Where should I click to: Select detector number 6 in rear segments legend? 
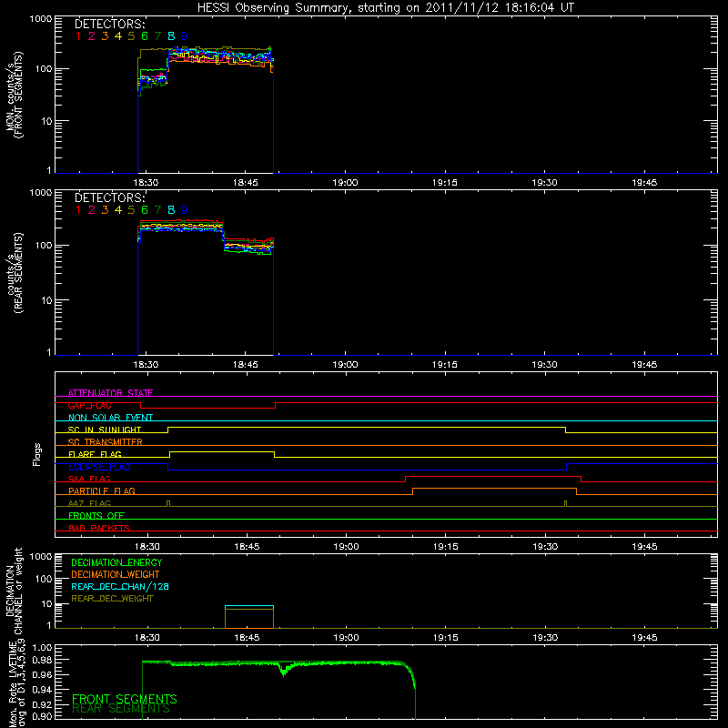coord(145,210)
